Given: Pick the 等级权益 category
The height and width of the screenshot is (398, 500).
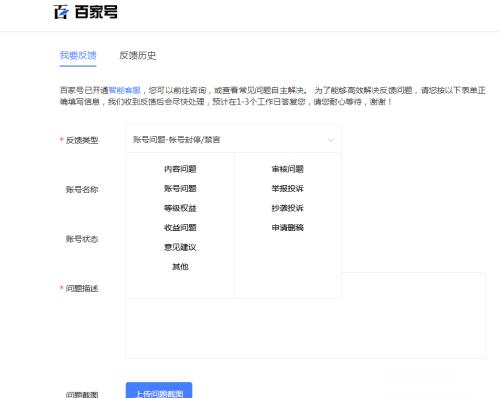Looking at the screenshot, I should (x=180, y=208).
